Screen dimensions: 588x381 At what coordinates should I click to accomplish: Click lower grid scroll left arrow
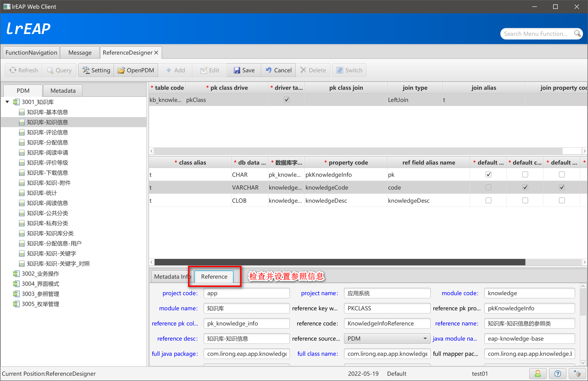point(151,262)
